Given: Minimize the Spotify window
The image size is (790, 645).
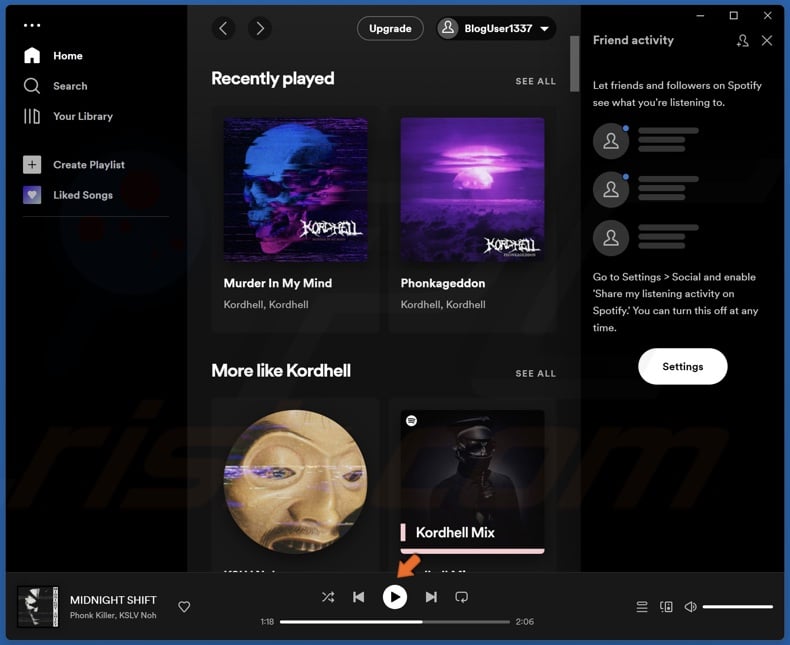Looking at the screenshot, I should click(700, 16).
